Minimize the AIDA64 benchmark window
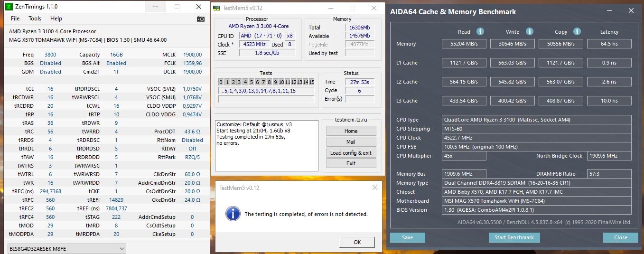This screenshot has height=254, width=644. point(608,11)
